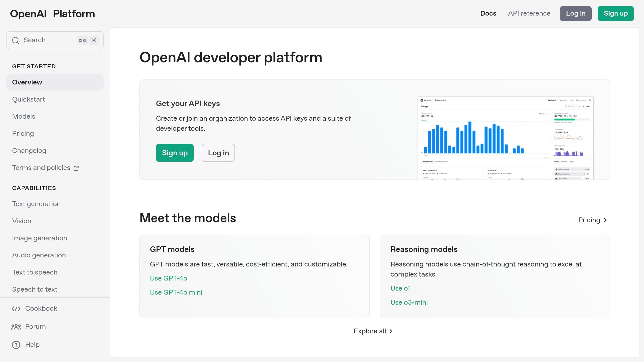This screenshot has height=362, width=644.
Task: Click the CTRL key badge in search
Action: 83,40
